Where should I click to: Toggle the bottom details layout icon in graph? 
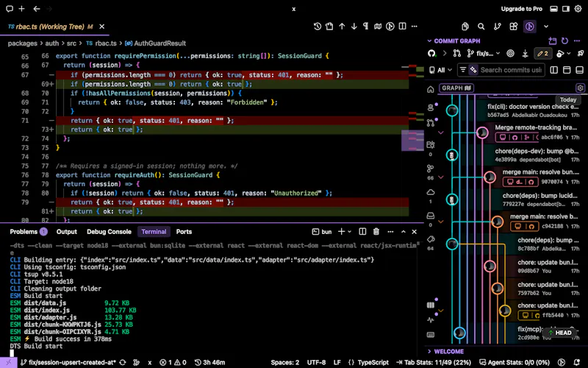click(579, 70)
